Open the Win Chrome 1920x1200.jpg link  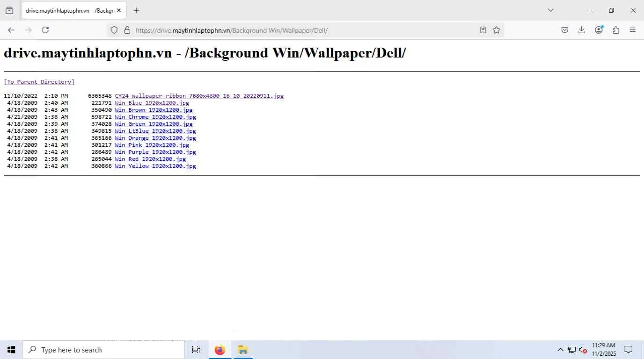(x=155, y=117)
